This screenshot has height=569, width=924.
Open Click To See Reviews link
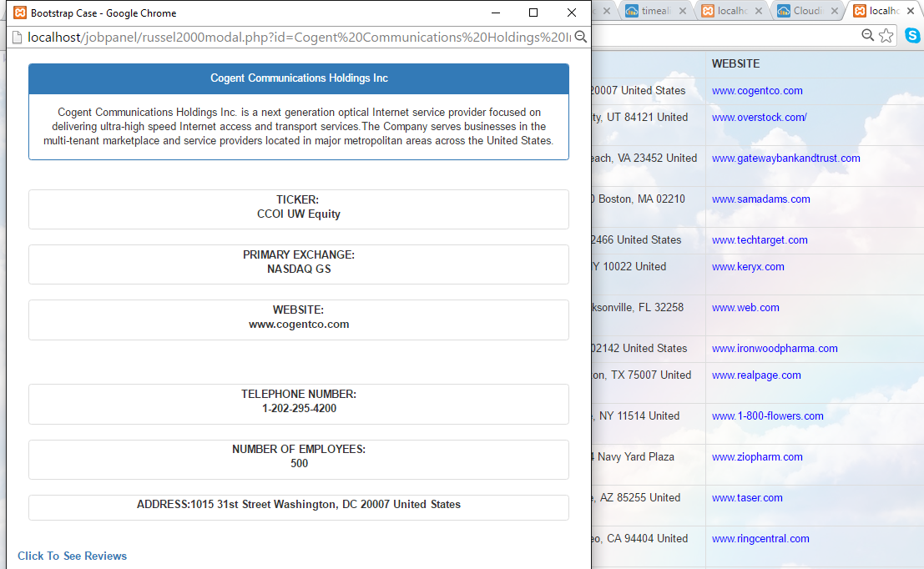click(x=72, y=556)
